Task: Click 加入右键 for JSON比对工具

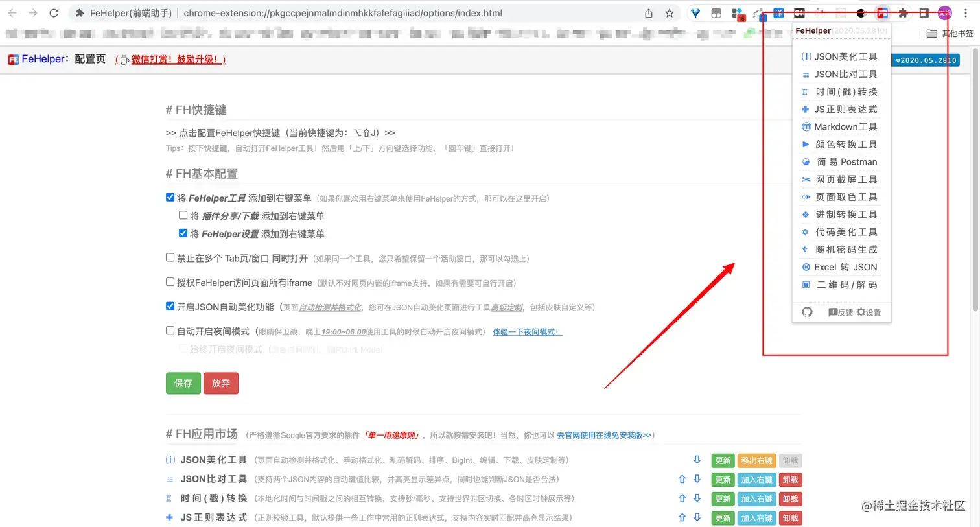Action: (x=756, y=480)
